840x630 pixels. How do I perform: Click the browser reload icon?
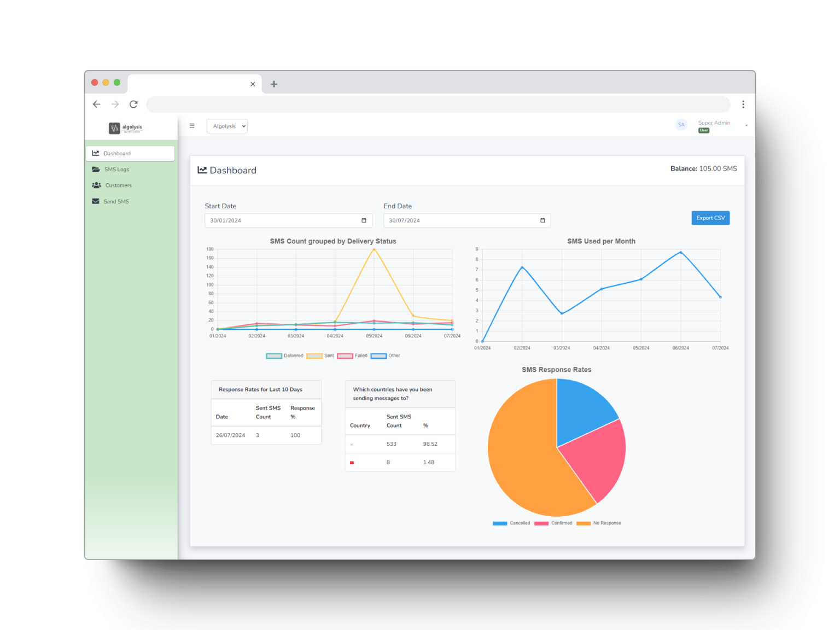[x=133, y=104]
